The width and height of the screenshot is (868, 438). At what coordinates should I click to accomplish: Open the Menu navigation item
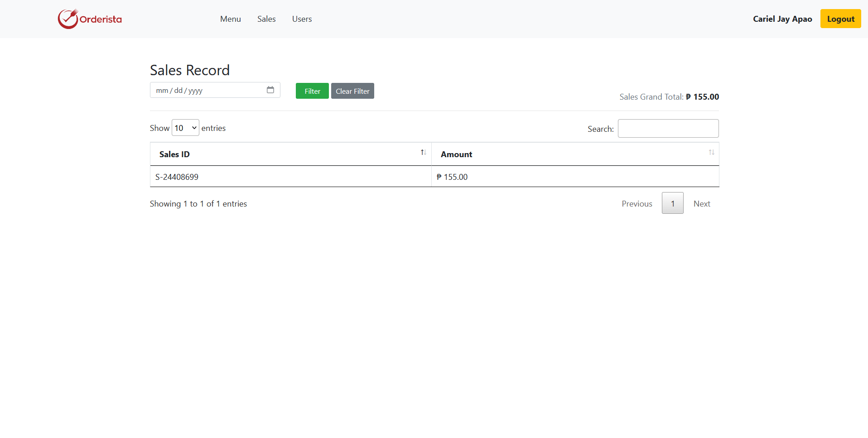coord(230,19)
